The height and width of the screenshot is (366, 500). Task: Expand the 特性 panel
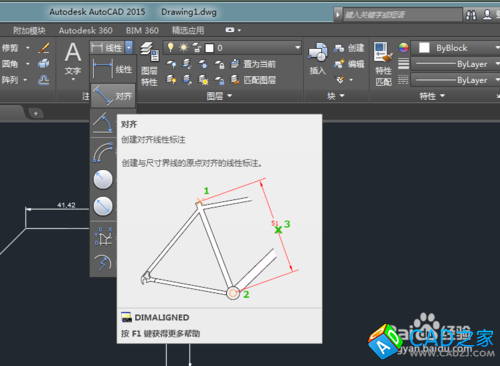point(432,96)
